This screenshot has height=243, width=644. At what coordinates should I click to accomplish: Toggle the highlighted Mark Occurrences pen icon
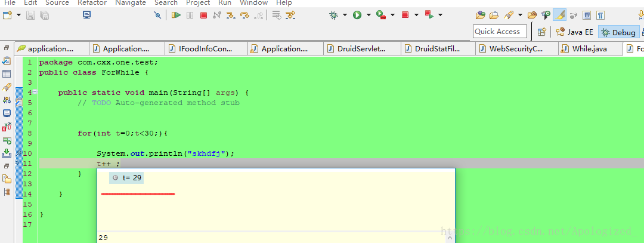(x=559, y=15)
